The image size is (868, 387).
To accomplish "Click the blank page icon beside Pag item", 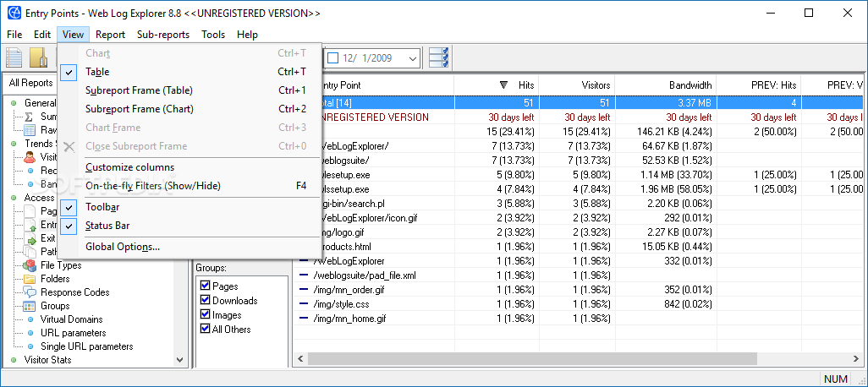I will coord(30,211).
